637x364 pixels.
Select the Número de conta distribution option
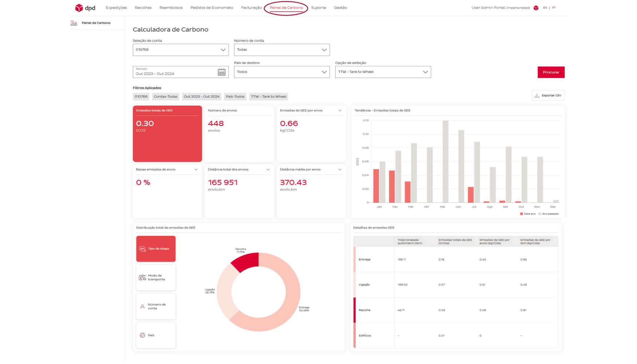tap(156, 306)
